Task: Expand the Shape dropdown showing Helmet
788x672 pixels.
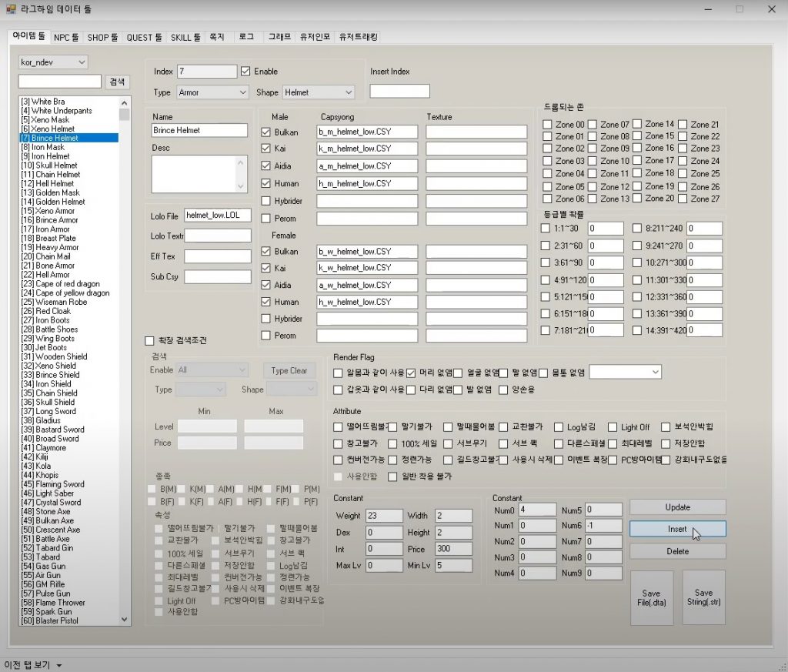Action: tap(319, 92)
